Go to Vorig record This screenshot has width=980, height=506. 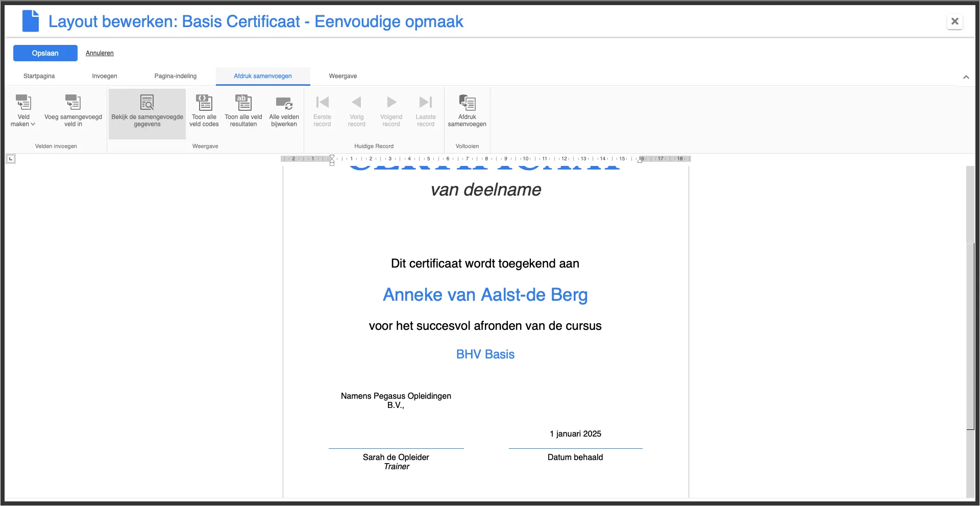356,102
